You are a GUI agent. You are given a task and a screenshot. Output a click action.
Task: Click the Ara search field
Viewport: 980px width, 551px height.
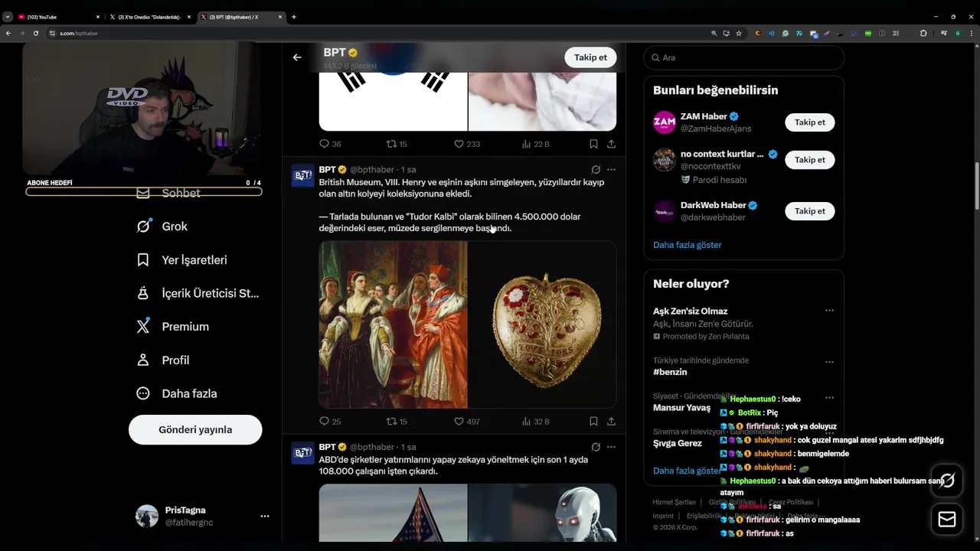pos(743,57)
